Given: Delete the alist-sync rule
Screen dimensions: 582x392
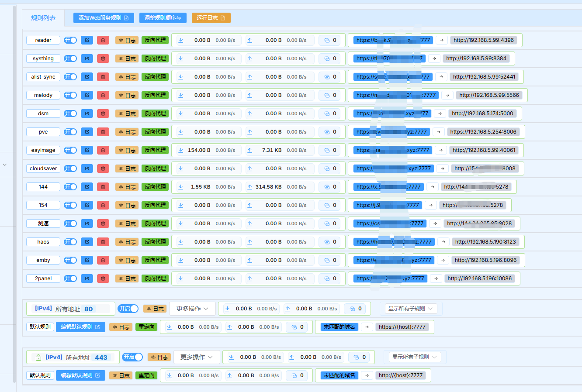Looking at the screenshot, I should pyautogui.click(x=103, y=77).
